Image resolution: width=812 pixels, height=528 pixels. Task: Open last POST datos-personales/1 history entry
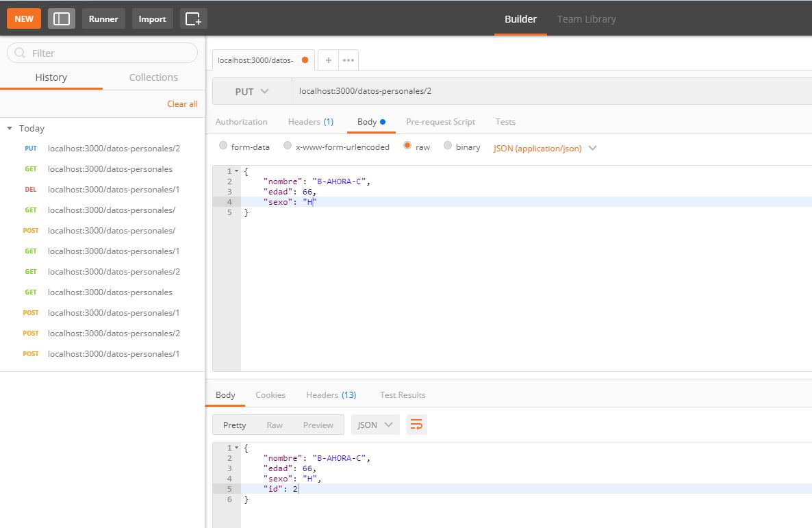click(x=103, y=354)
